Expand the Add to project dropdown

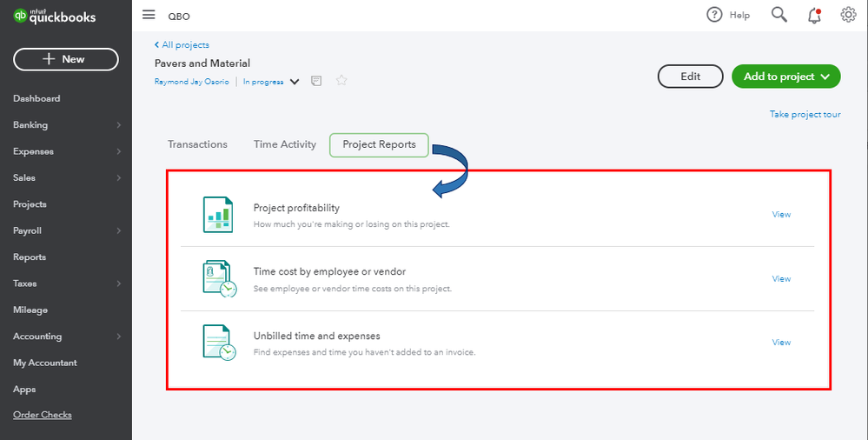click(x=825, y=77)
